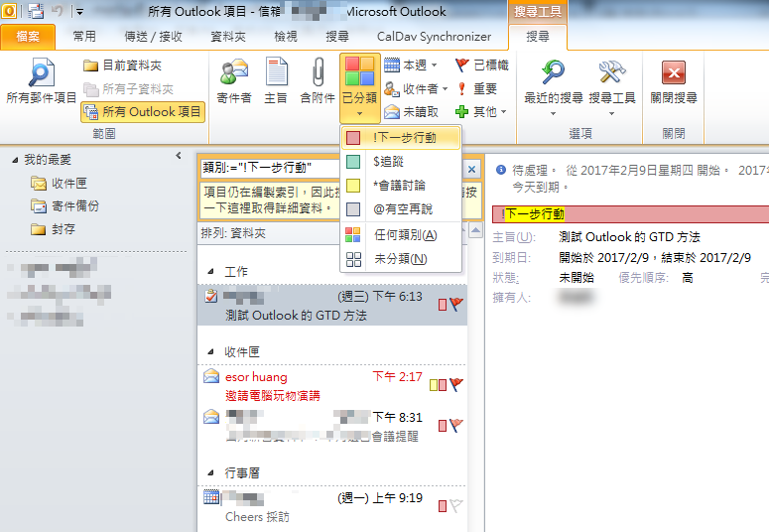Click category boxes on esor huang email
Screen dimensions: 769x532
tap(438, 385)
